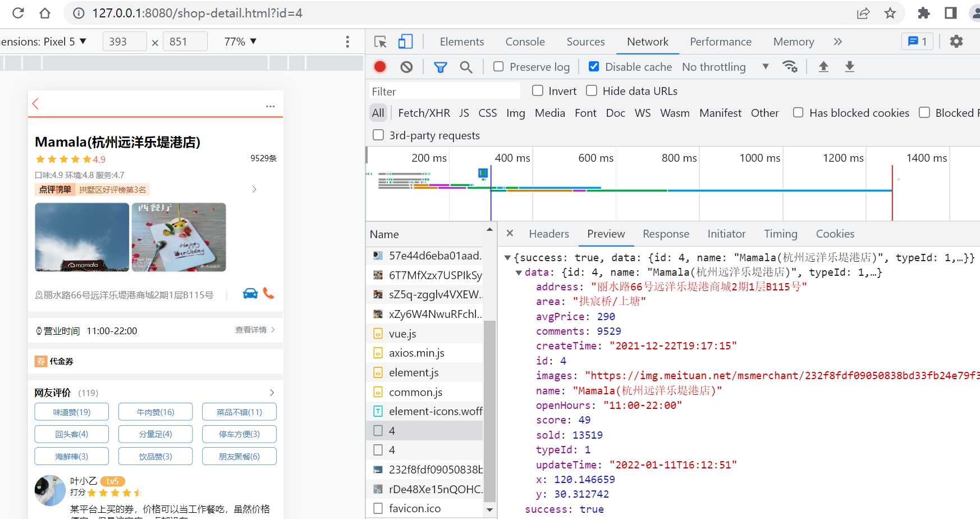
Task: Open the Timing tab of request
Action: click(x=781, y=234)
